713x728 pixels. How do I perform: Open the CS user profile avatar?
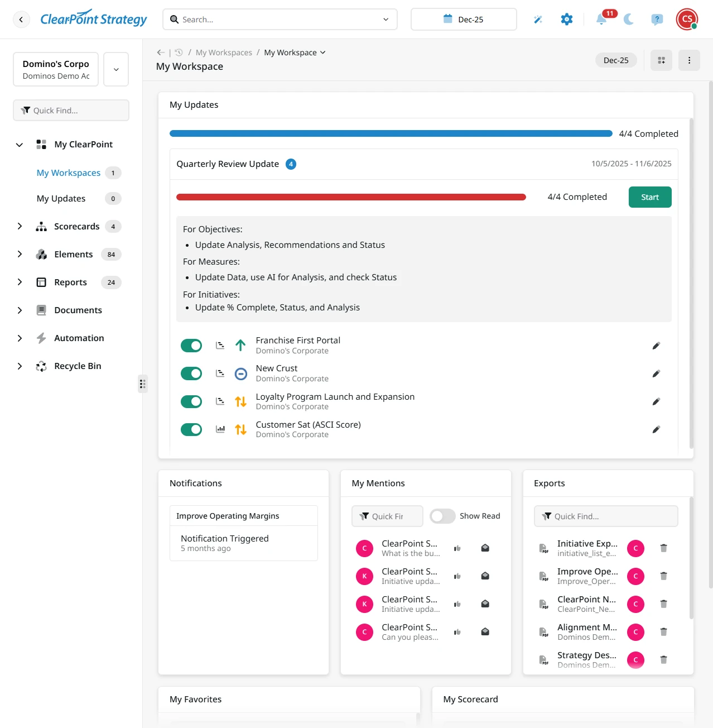click(x=687, y=19)
